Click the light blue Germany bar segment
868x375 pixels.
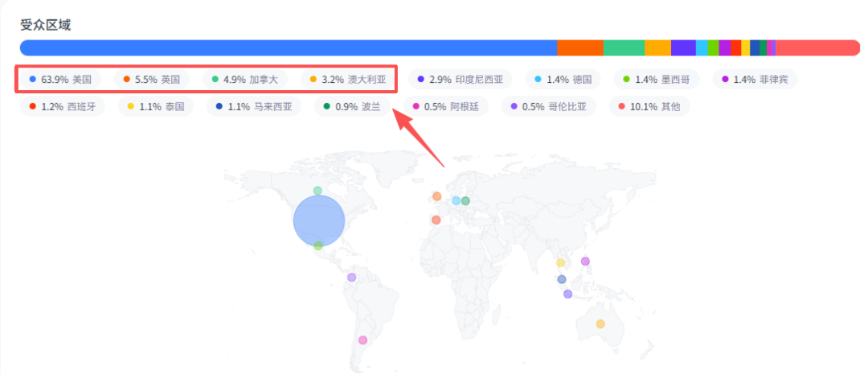702,47
